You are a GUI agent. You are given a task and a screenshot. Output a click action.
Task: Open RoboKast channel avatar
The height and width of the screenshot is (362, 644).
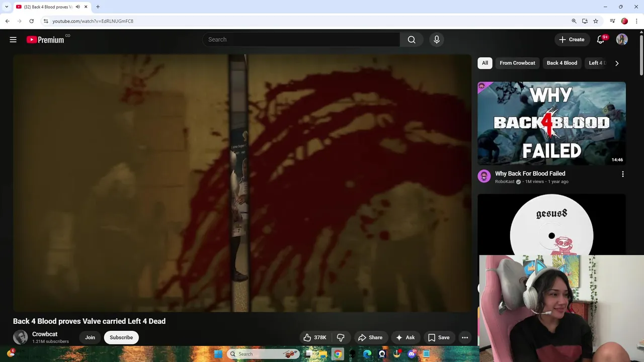[484, 176]
